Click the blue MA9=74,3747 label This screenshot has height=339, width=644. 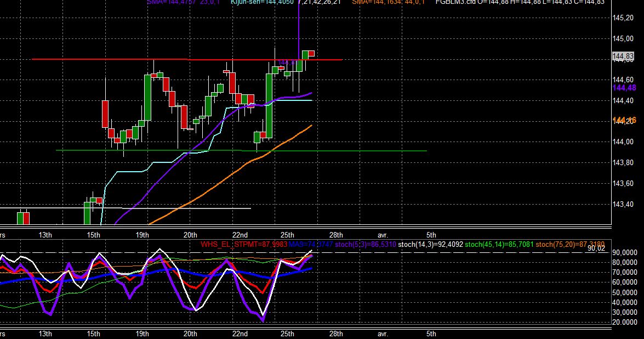[x=311, y=245]
